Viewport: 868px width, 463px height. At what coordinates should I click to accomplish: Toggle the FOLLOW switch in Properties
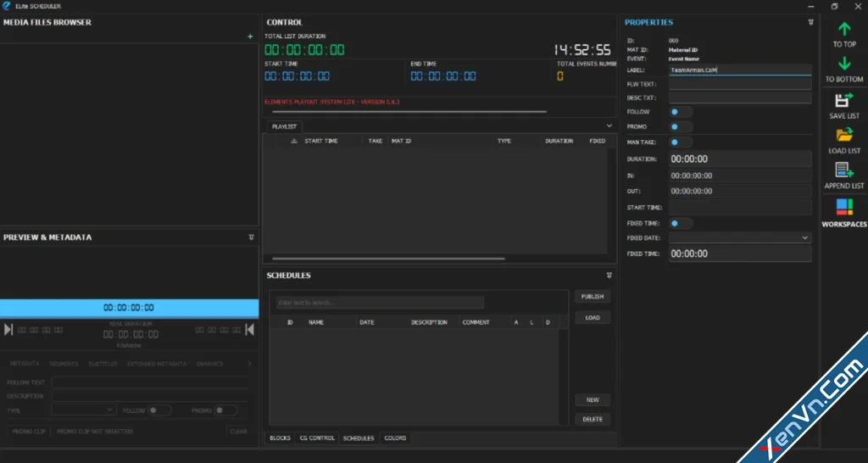[681, 112]
